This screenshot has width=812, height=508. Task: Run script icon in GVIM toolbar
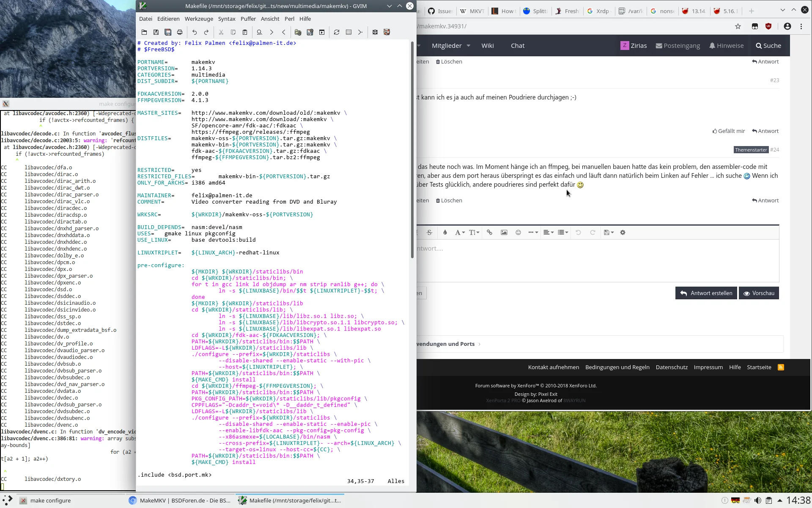point(322,32)
